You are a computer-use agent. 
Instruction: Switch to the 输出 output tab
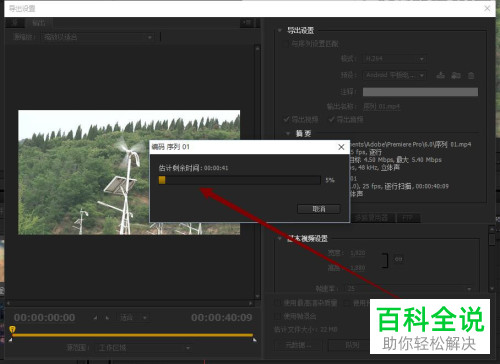tap(39, 23)
